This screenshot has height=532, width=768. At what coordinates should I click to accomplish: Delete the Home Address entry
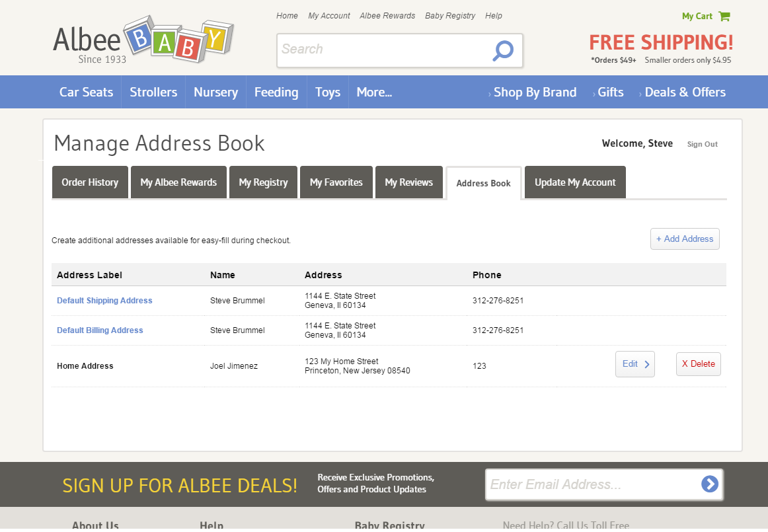tap(698, 364)
